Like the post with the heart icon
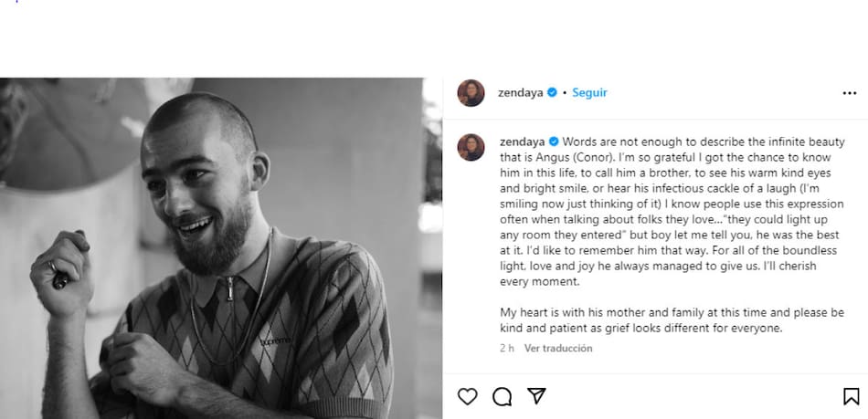 [467, 396]
